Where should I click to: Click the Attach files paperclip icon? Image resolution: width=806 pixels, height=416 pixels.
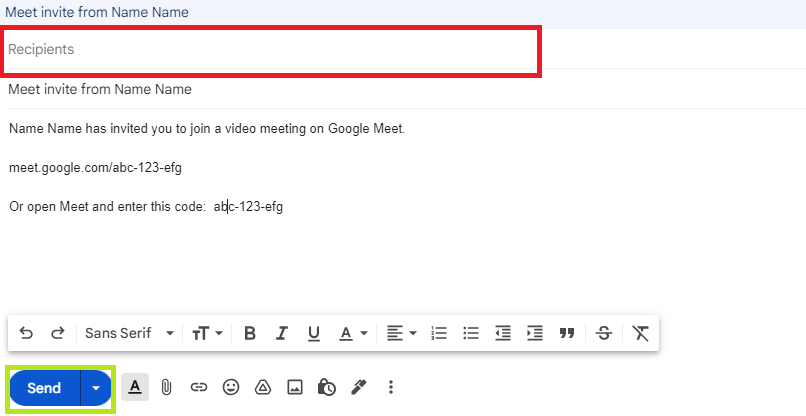click(166, 387)
